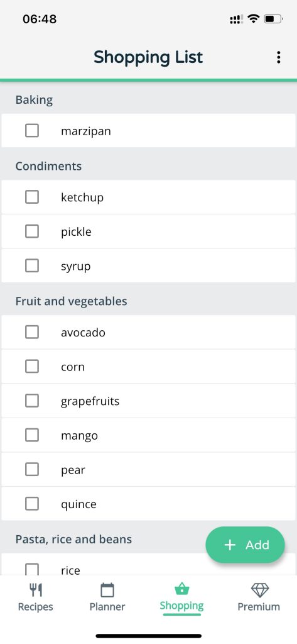Tap the Add button label
Screen dimensions: 297x644
point(257,545)
